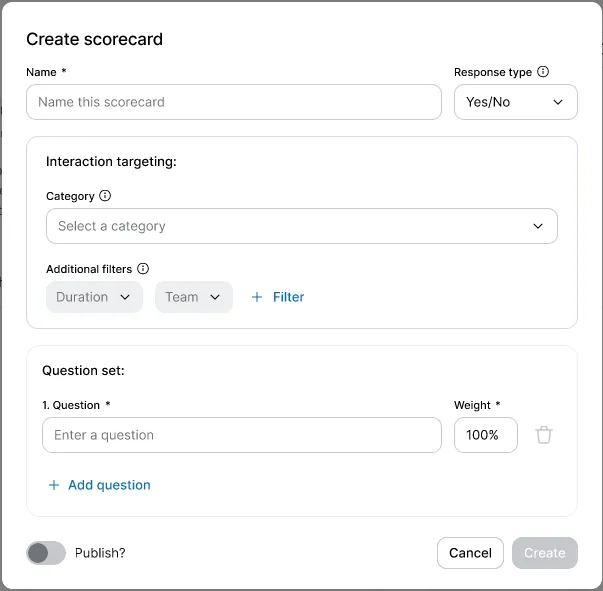Open the Team filter dropdown

(x=193, y=297)
